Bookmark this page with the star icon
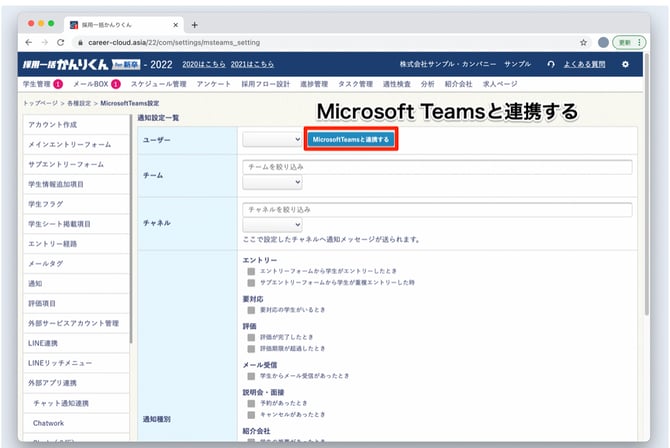Screen dimensions: 670x448 583,42
